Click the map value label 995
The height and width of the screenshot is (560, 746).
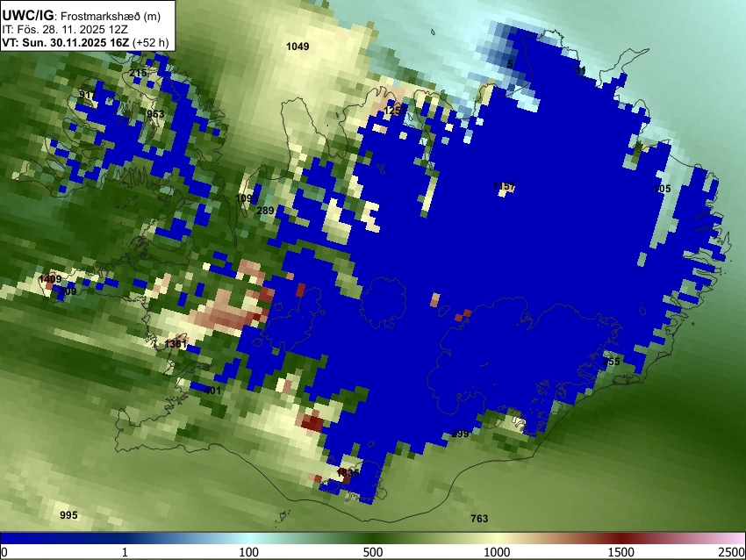[x=68, y=515]
